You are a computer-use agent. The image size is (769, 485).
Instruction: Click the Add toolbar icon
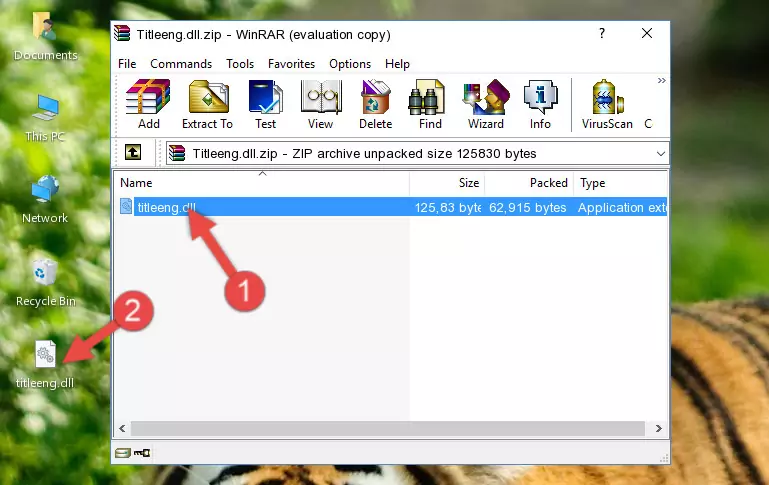[x=148, y=104]
